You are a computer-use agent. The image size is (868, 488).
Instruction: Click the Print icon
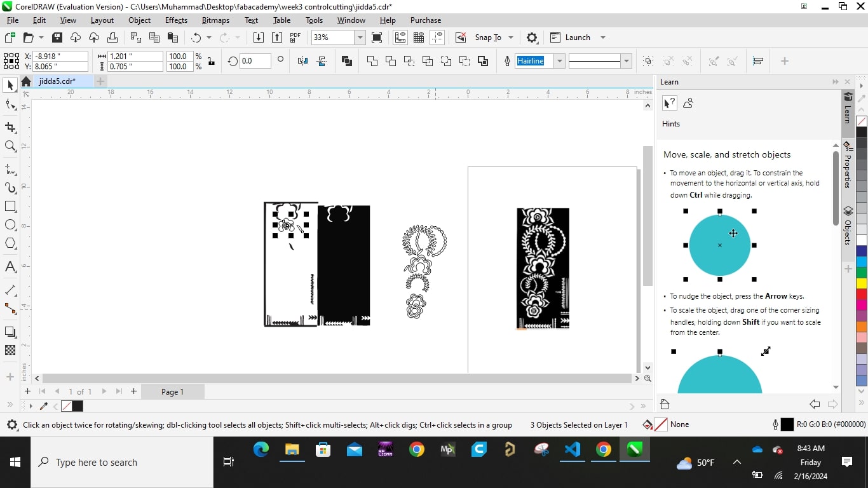coord(112,37)
